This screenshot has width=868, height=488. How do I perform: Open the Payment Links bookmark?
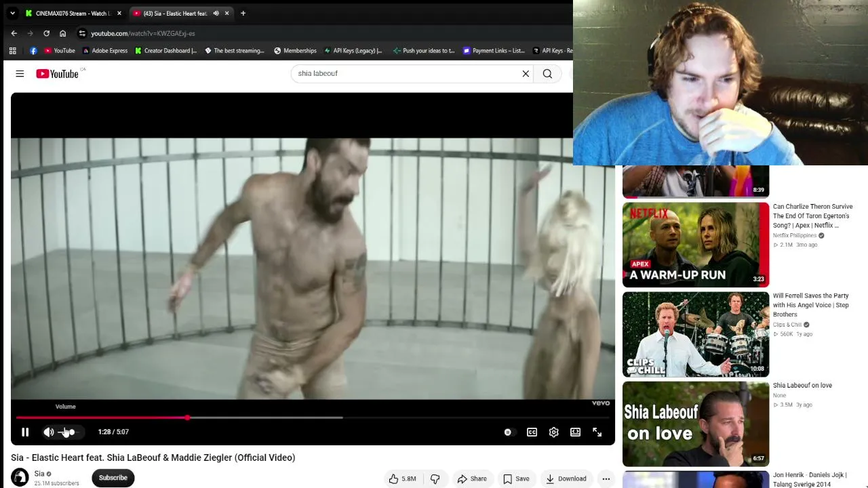494,50
